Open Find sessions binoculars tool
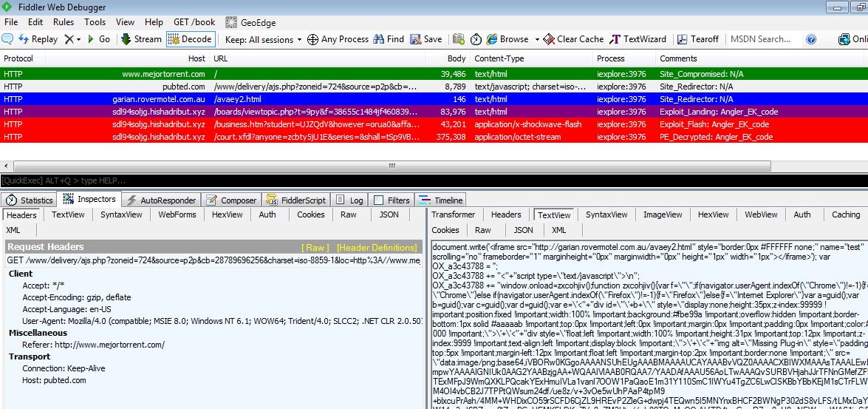This screenshot has width=868, height=409. 389,39
